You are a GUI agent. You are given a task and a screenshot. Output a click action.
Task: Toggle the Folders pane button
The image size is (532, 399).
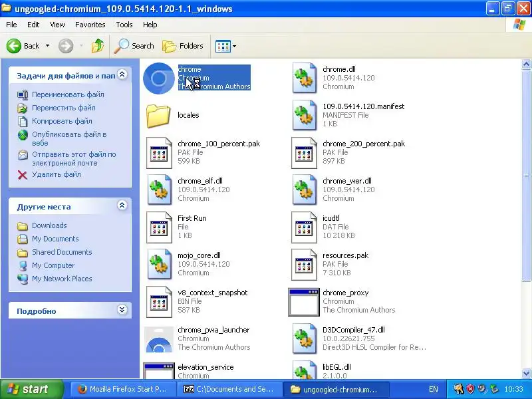click(183, 46)
